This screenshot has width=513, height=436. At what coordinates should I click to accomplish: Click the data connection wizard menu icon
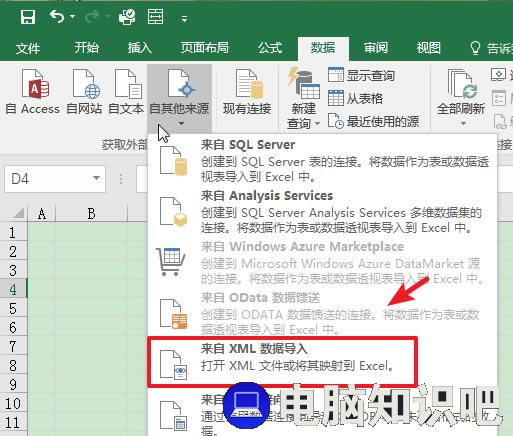tap(174, 415)
